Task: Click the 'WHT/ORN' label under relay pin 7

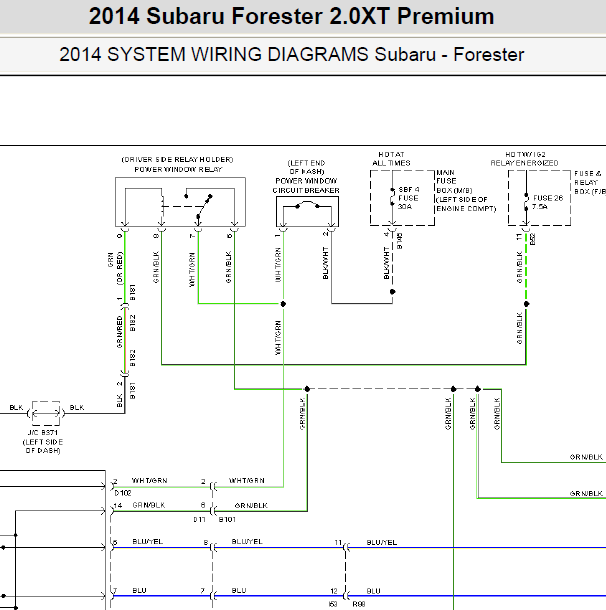Action: pos(192,270)
